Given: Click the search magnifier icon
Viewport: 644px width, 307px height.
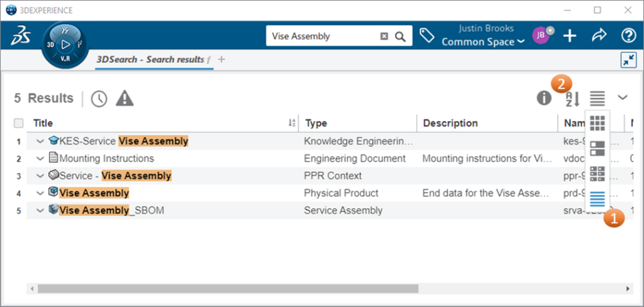Looking at the screenshot, I should click(400, 36).
